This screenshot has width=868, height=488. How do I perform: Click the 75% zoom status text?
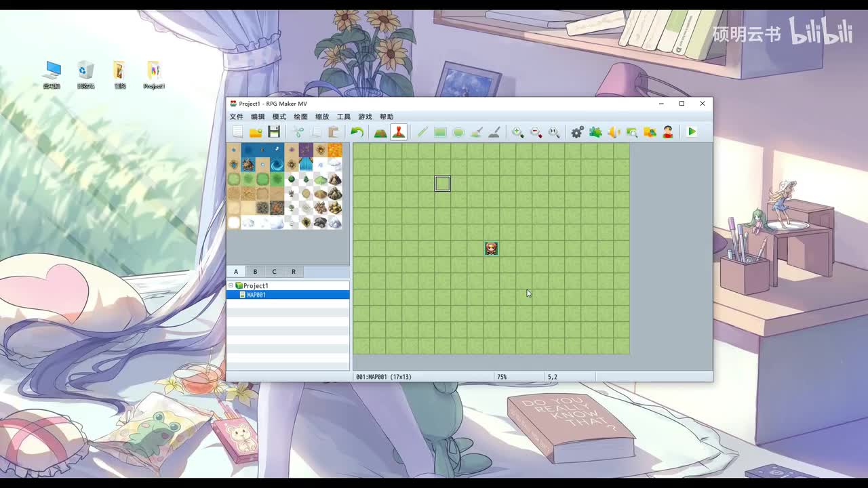tap(502, 377)
